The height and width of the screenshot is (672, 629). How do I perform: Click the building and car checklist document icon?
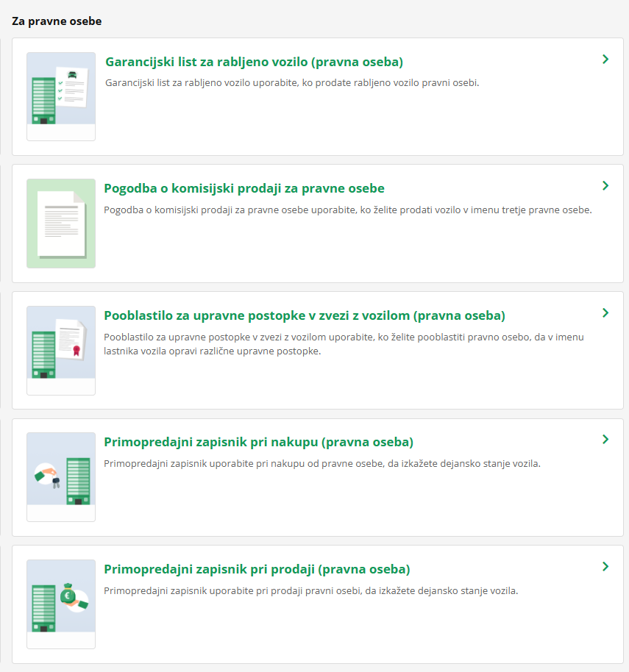click(61, 96)
